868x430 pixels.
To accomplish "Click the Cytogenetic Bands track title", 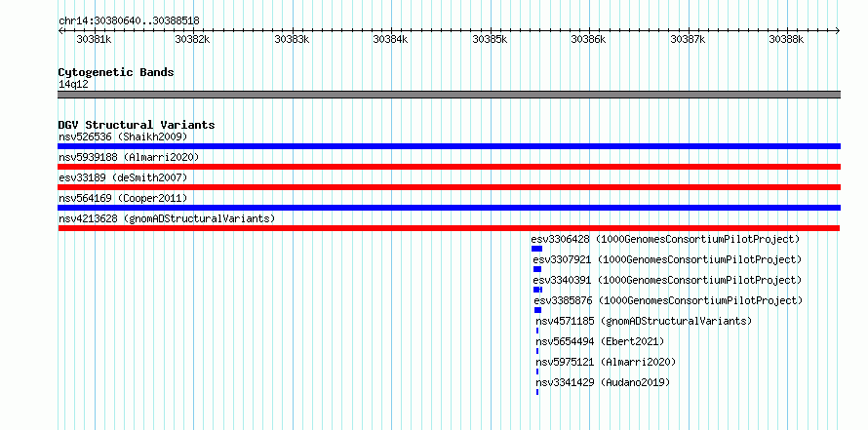I will pyautogui.click(x=116, y=72).
